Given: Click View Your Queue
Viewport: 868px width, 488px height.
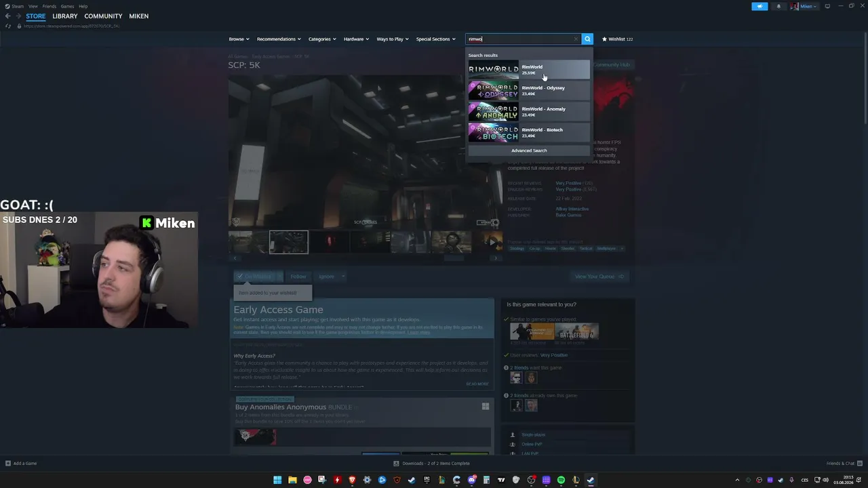Looking at the screenshot, I should pos(599,277).
